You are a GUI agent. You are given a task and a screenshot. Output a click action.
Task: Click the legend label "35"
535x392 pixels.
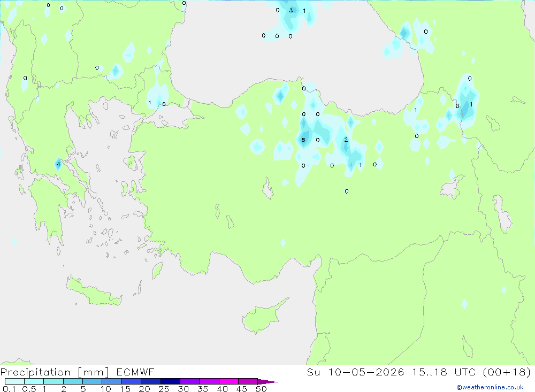point(203,389)
